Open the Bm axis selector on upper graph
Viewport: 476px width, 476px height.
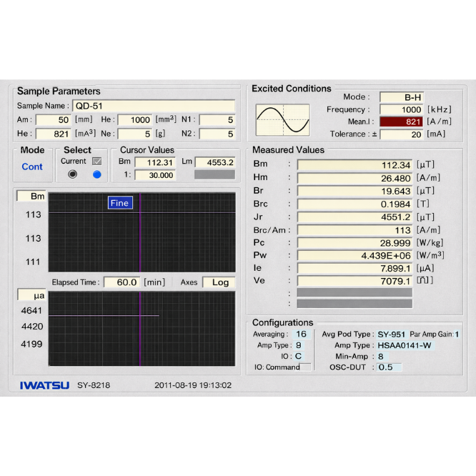coord(31,196)
